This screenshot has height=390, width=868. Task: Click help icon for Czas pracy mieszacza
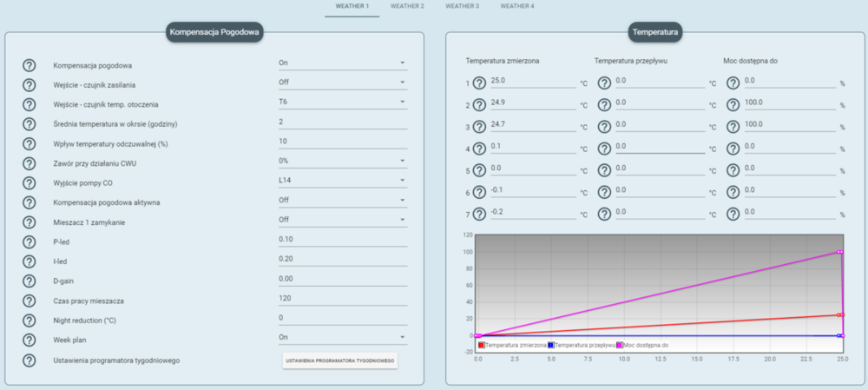point(30,299)
